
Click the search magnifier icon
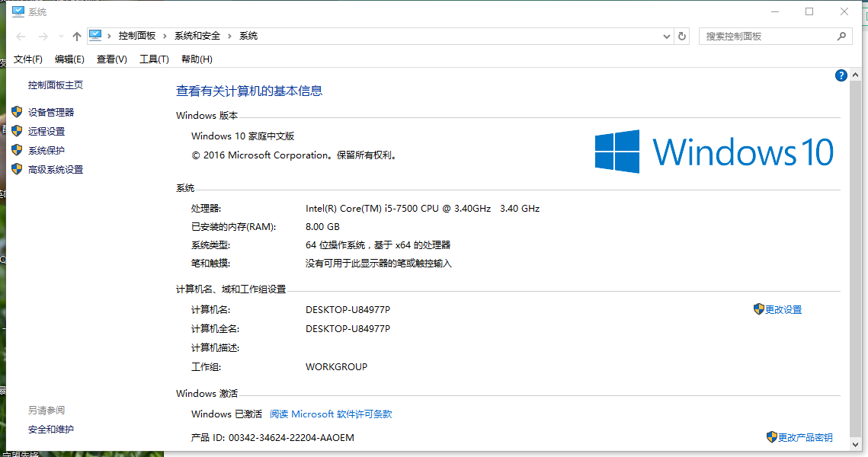click(x=841, y=36)
